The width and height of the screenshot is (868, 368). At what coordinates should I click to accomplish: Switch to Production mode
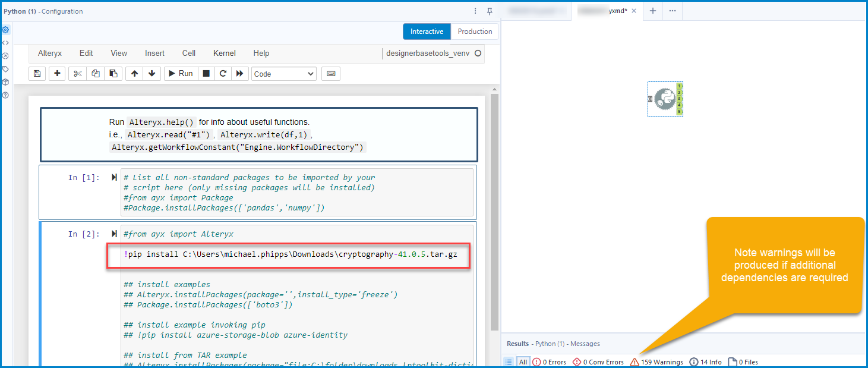pyautogui.click(x=475, y=32)
